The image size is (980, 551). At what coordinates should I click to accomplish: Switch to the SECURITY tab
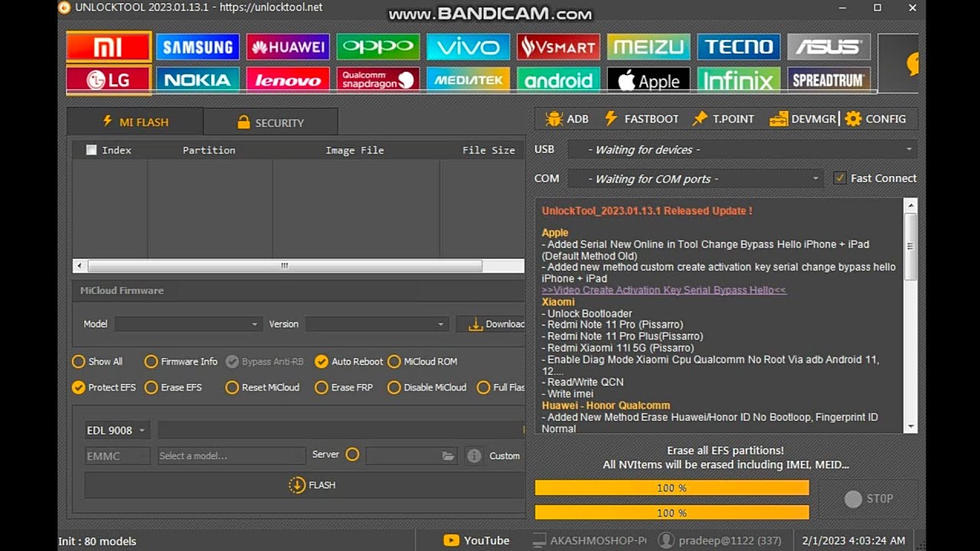(x=270, y=122)
